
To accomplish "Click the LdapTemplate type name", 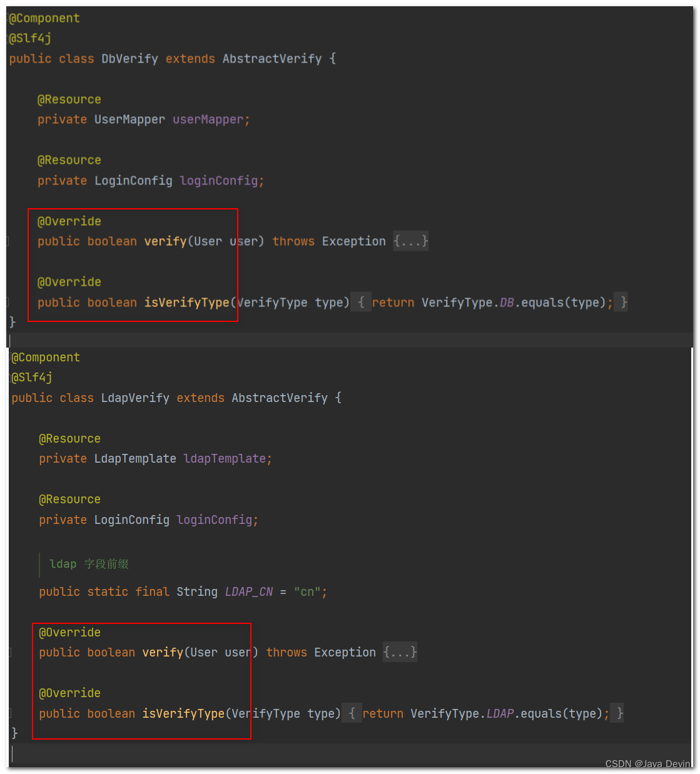I will [135, 459].
